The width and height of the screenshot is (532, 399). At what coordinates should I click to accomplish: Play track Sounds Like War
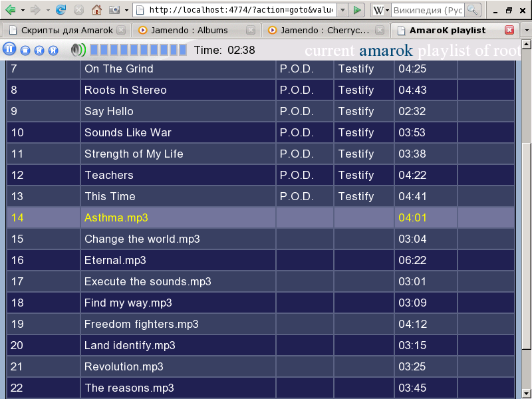pos(128,132)
